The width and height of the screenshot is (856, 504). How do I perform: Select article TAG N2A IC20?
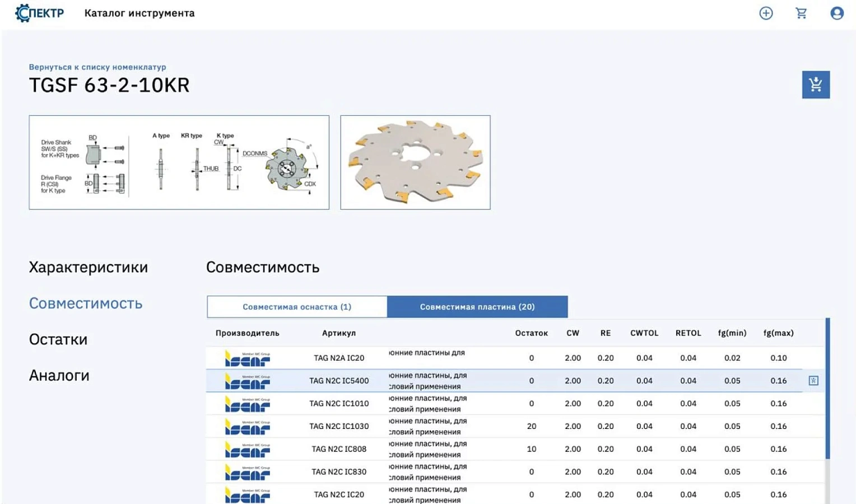point(339,358)
